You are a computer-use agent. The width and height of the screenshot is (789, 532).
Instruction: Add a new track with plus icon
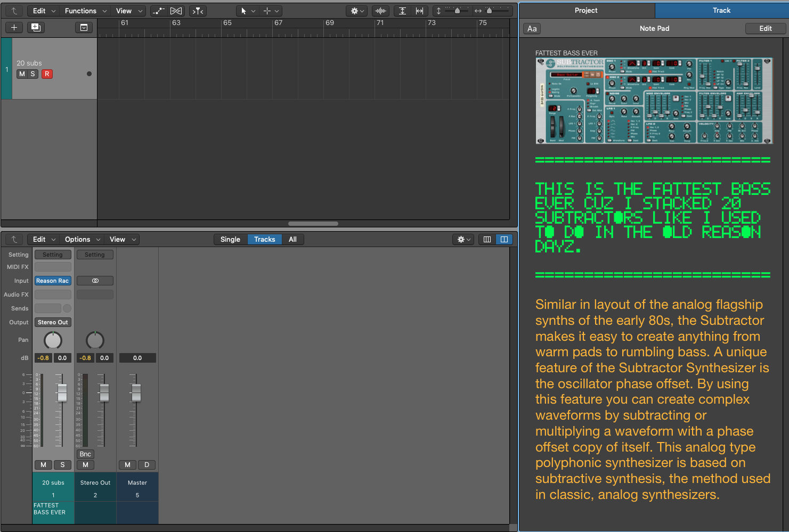pos(14,27)
